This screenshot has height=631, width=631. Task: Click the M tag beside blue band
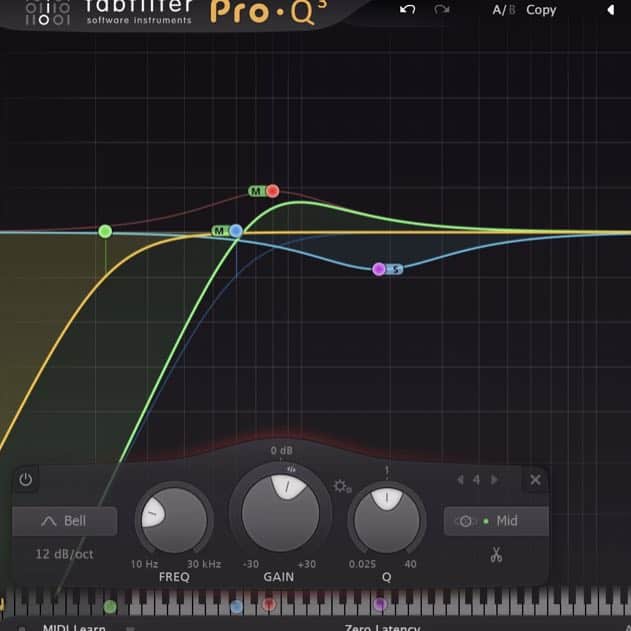tap(220, 231)
